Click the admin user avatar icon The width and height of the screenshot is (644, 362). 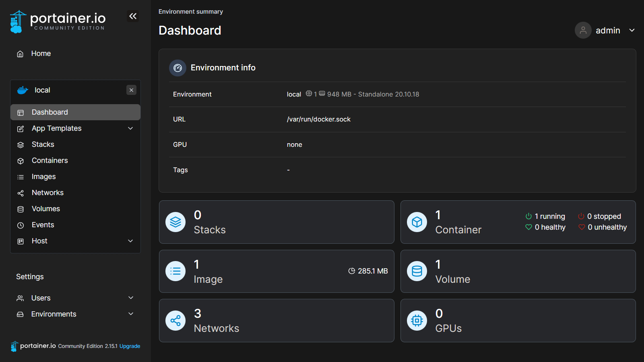pyautogui.click(x=583, y=30)
